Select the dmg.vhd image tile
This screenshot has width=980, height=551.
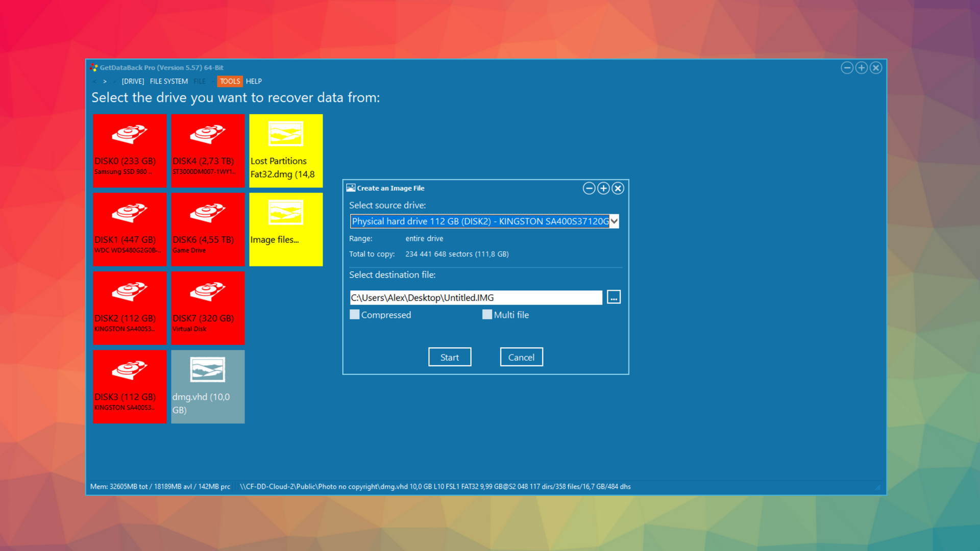[208, 386]
